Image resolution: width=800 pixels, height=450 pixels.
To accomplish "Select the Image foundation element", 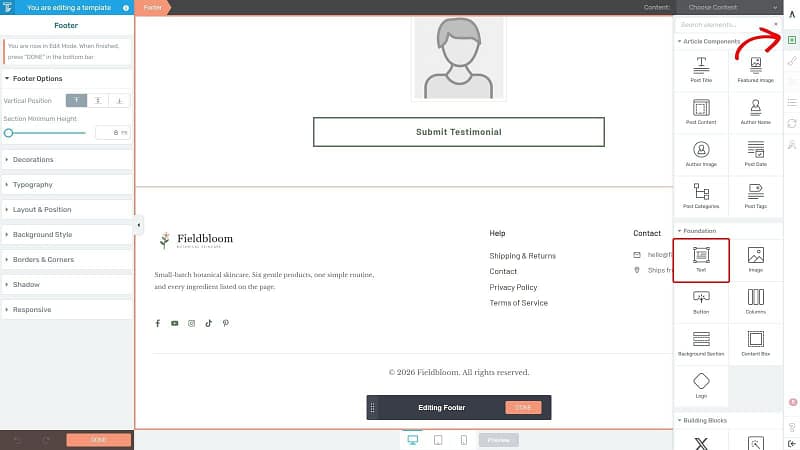I will pos(756,260).
